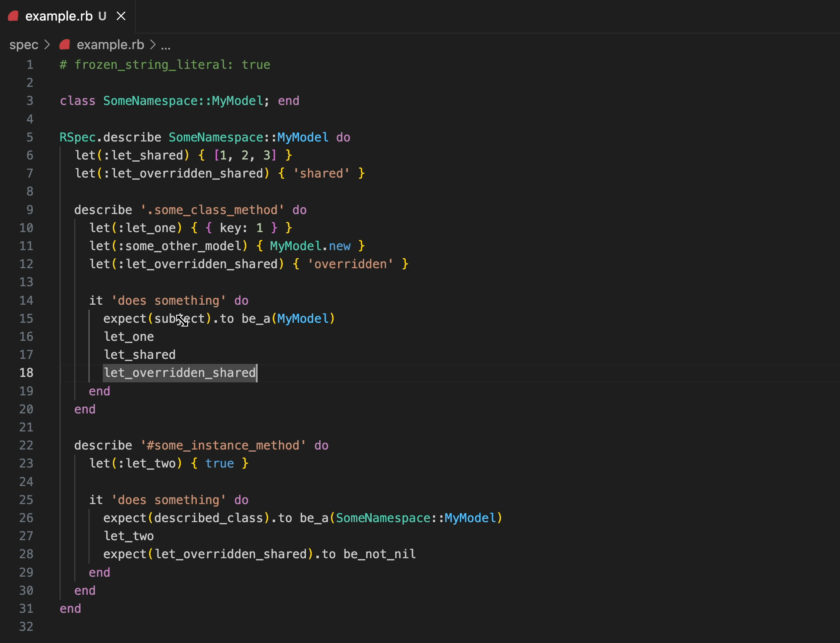Viewport: 840px width, 643px height.
Task: Click the chevron after example.rb in breadcrumbs
Action: pos(153,44)
